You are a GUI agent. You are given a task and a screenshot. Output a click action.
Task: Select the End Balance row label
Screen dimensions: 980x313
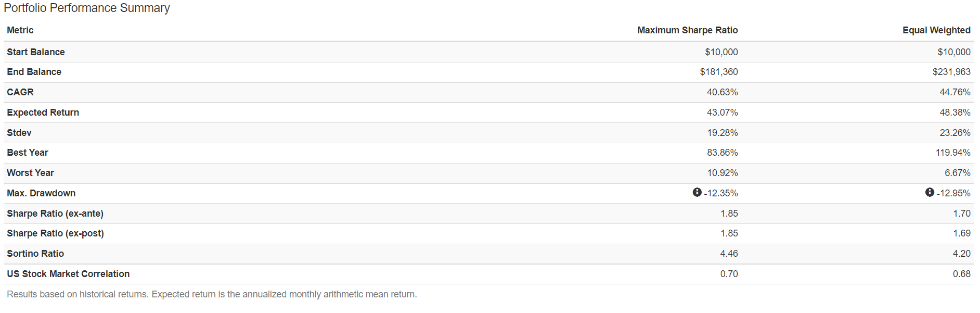pyautogui.click(x=34, y=72)
